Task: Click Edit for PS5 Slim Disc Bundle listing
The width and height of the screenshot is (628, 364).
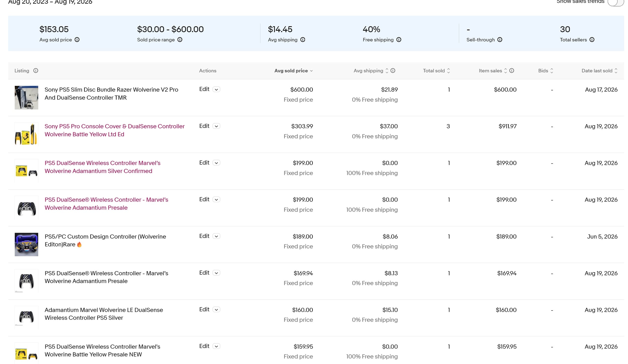Action: [x=204, y=89]
